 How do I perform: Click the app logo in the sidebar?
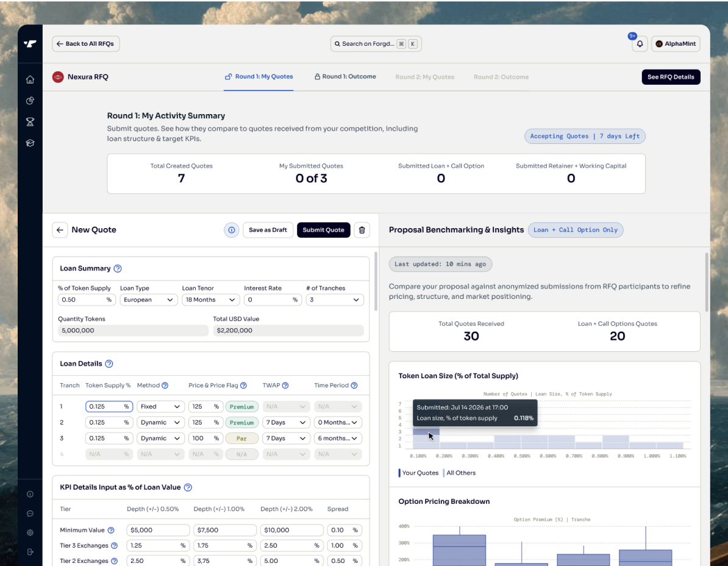point(30,44)
